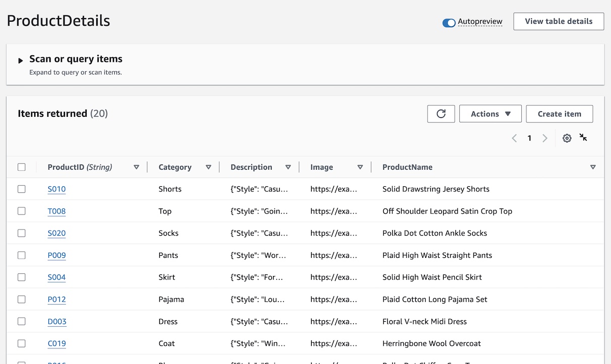Viewport: 611px width, 364px height.
Task: Select page number 1 in pagination
Action: click(x=529, y=138)
